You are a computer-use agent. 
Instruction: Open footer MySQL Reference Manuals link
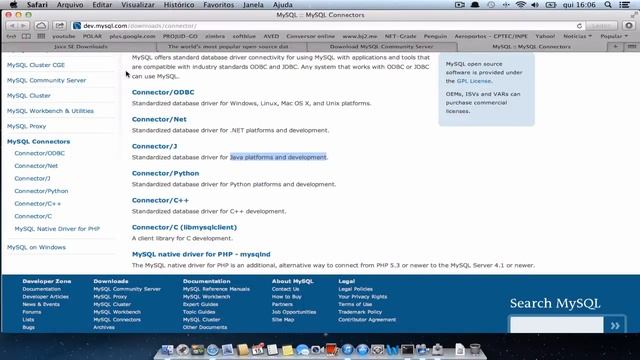[x=216, y=289]
